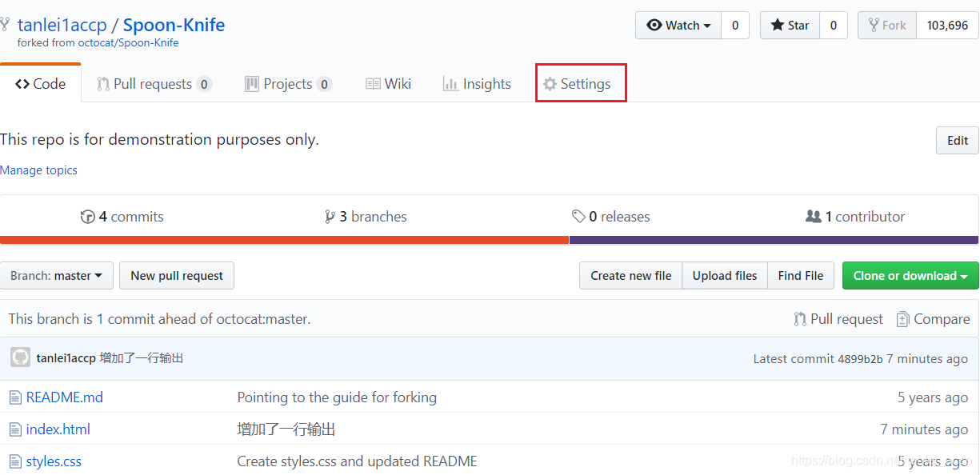This screenshot has width=980, height=475.
Task: Click the README.md file icon
Action: pos(15,397)
